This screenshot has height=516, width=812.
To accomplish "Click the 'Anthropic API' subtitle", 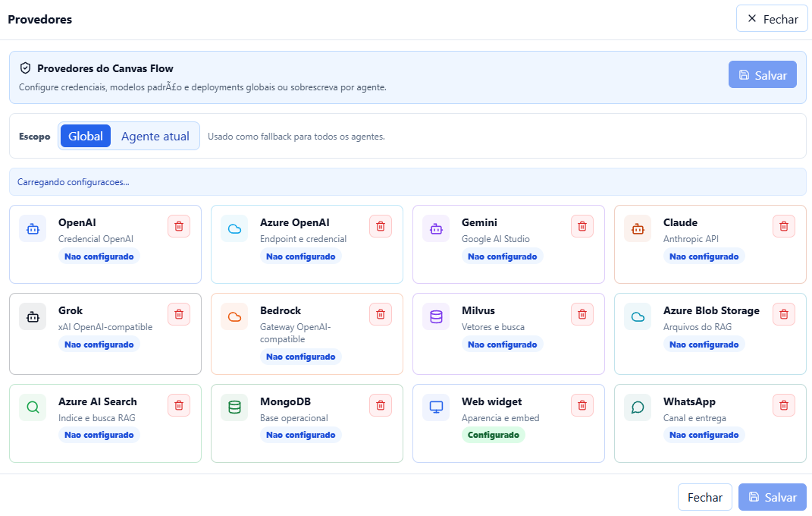I will [691, 239].
